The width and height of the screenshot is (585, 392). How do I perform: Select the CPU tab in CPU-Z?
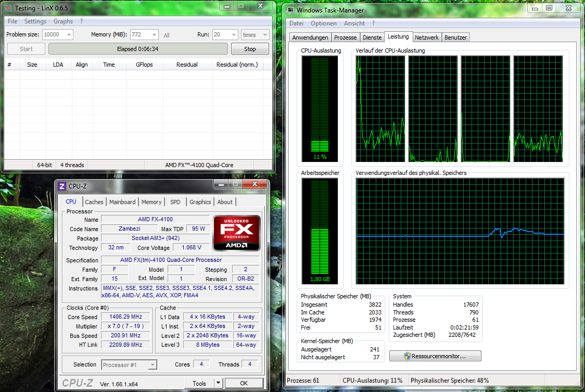pyautogui.click(x=71, y=201)
